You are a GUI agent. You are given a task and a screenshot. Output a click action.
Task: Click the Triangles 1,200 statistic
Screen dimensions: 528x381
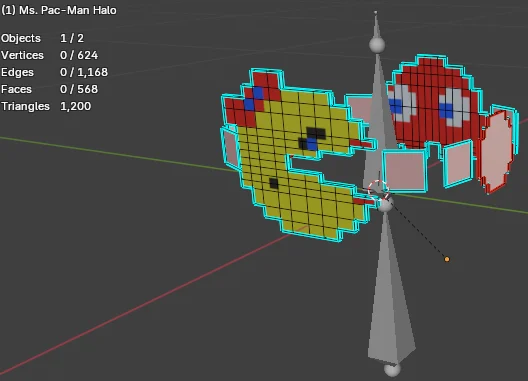[x=46, y=106]
